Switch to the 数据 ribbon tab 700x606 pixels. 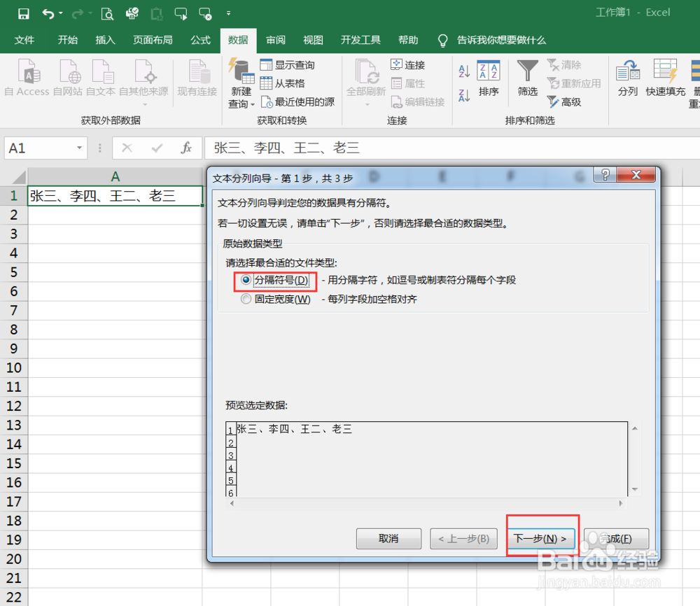pyautogui.click(x=238, y=40)
